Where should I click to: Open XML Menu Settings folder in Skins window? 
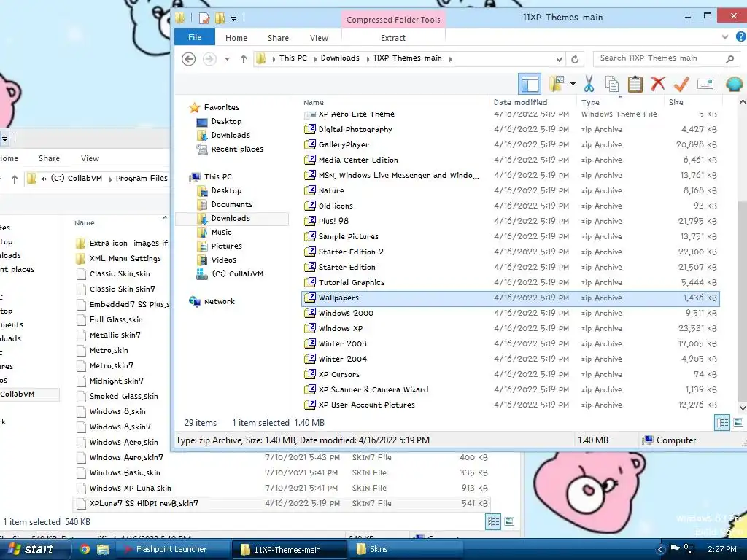pos(125,259)
